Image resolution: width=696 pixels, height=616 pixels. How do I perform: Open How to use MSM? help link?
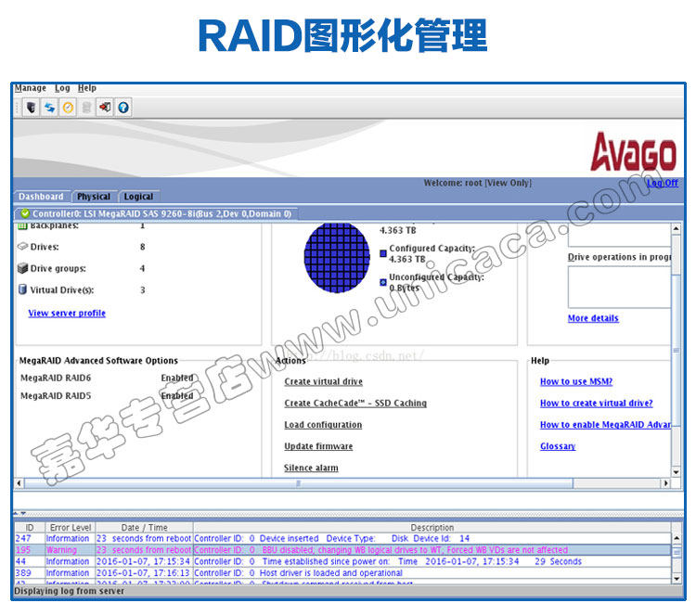point(576,381)
